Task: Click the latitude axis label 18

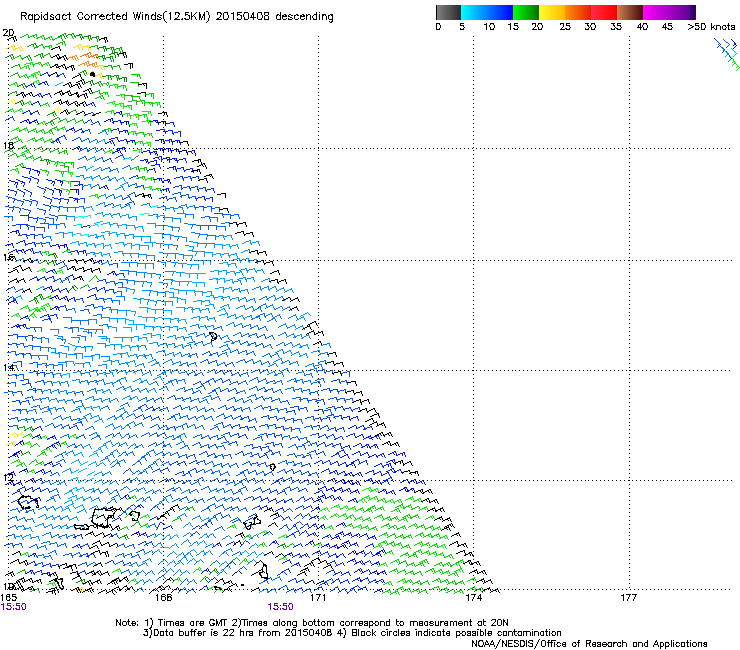Action: (8, 145)
